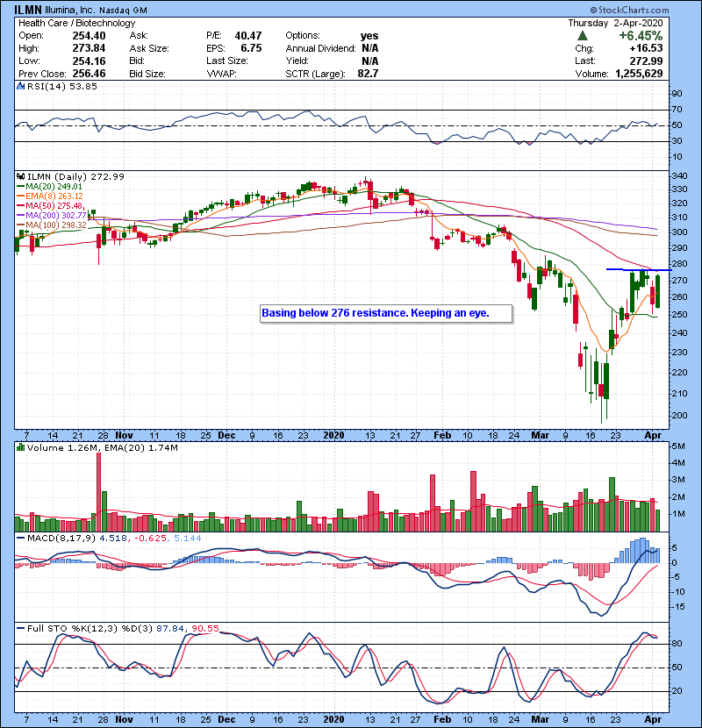Viewport: 702px width, 728px height.
Task: Click the Nasdaq GM exchange label
Action: 123,10
